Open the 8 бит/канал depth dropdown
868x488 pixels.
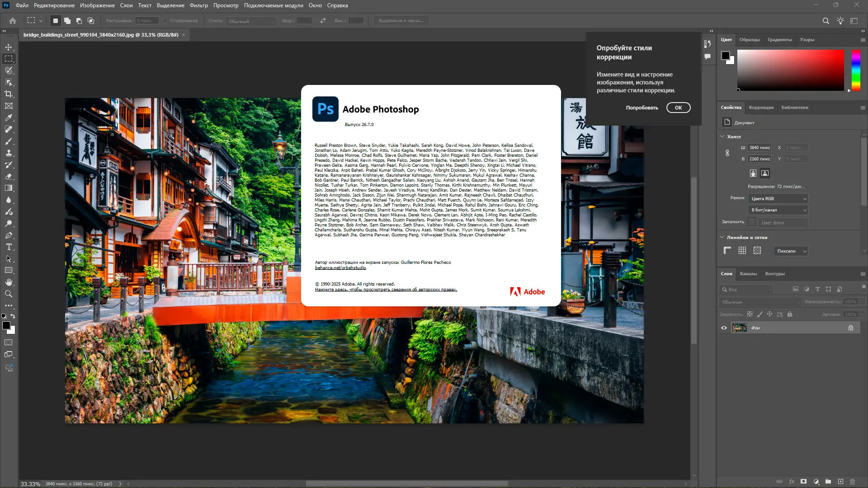point(778,210)
